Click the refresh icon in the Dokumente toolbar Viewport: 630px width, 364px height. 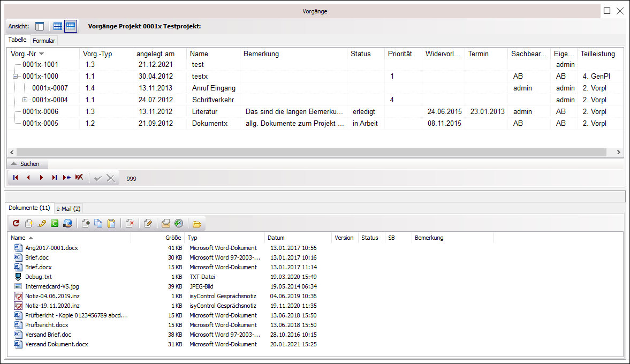coord(16,223)
